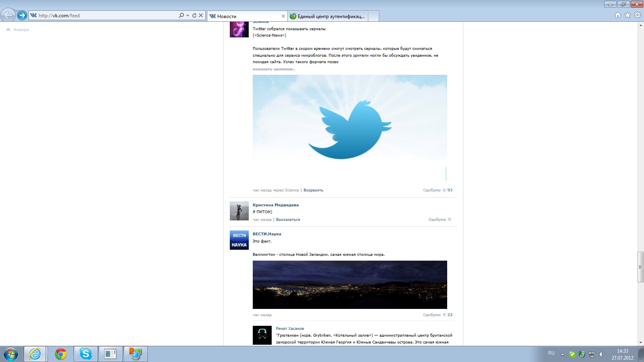Image resolution: width=644 pixels, height=362 pixels.
Task: Show hidden tray icons arrow
Action: (562, 354)
